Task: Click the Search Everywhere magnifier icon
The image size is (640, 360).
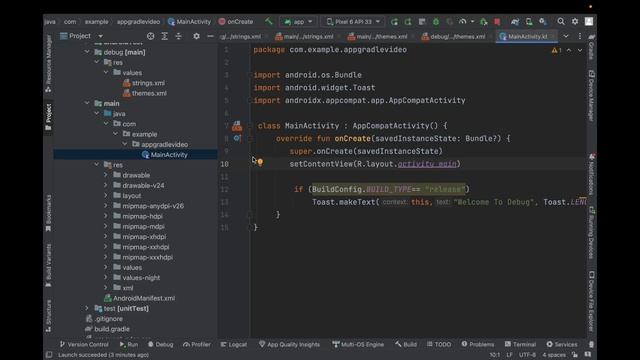Action: click(561, 21)
